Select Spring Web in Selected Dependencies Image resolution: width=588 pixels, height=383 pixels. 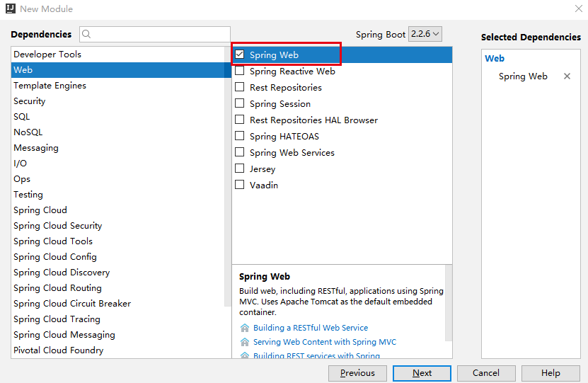523,76
